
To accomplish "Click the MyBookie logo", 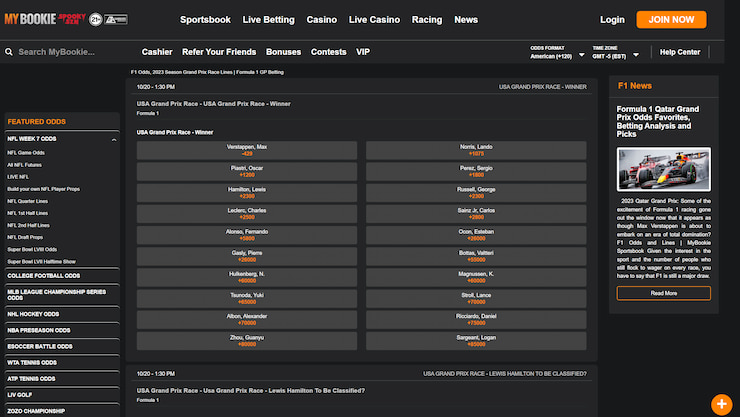I will 30,19.
